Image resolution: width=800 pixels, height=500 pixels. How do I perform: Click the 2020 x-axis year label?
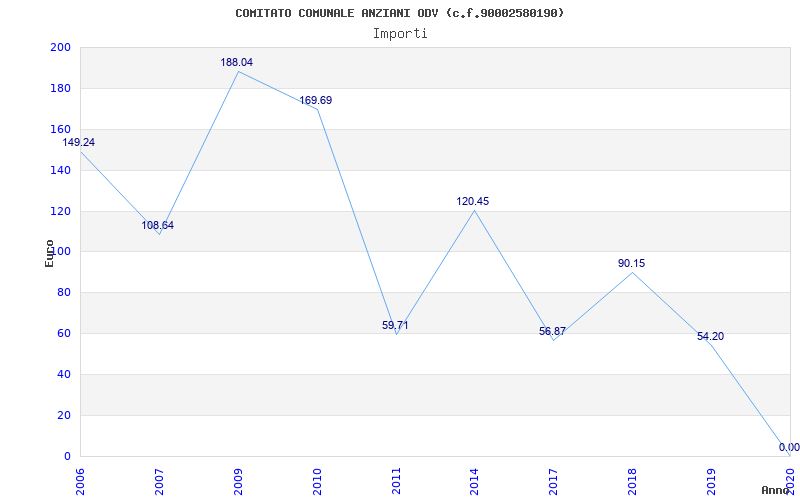(790, 482)
